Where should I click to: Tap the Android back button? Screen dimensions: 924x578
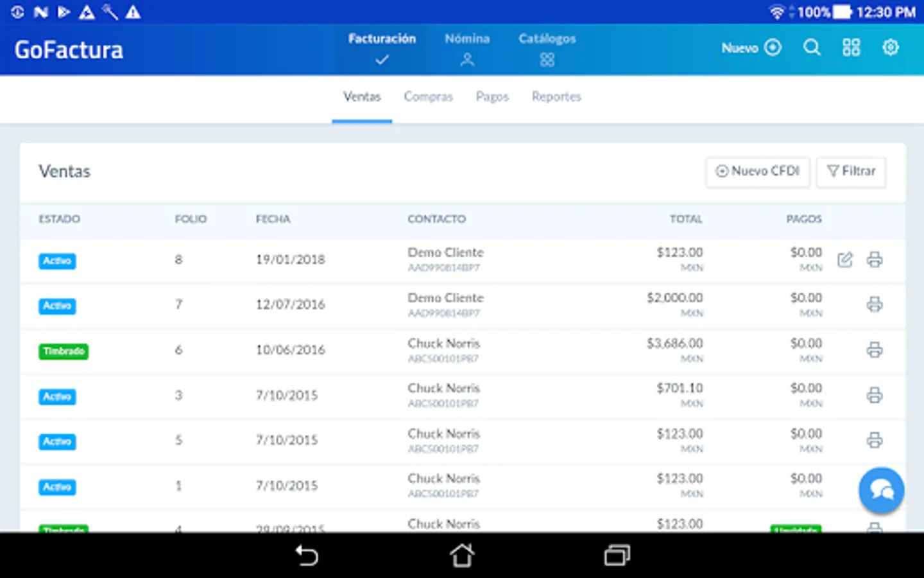[x=307, y=556]
